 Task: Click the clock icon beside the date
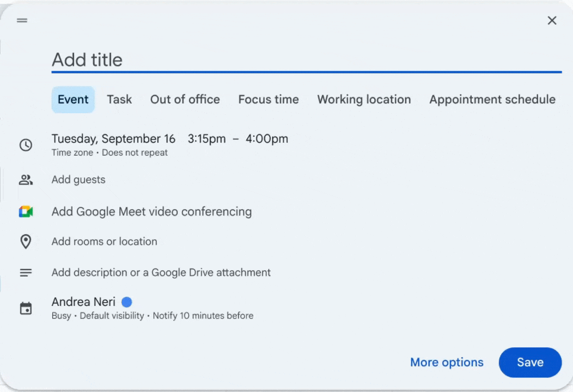26,145
